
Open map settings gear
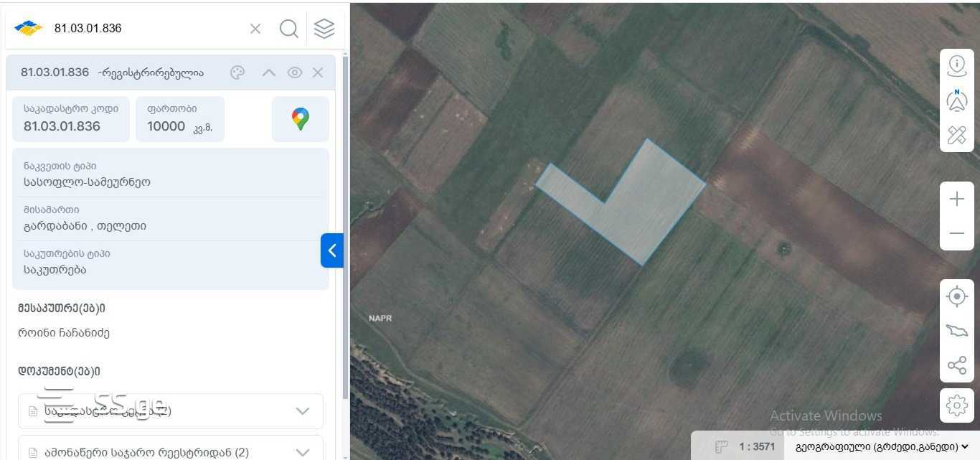coord(957,405)
